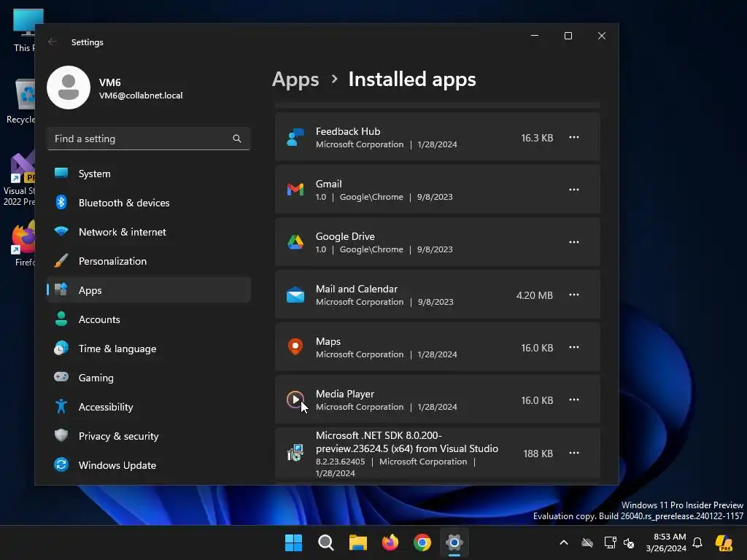Click the Microsoft .NET SDK installer icon
This screenshot has height=560, width=747.
click(x=295, y=453)
